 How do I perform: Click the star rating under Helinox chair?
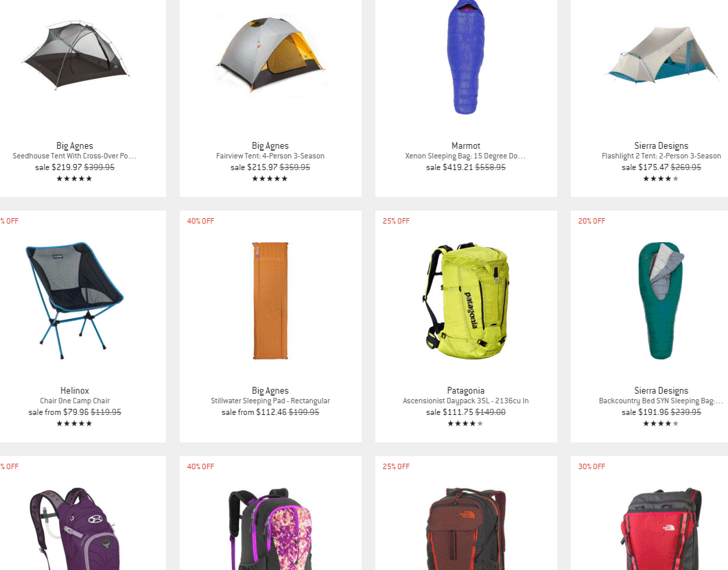[x=74, y=423]
